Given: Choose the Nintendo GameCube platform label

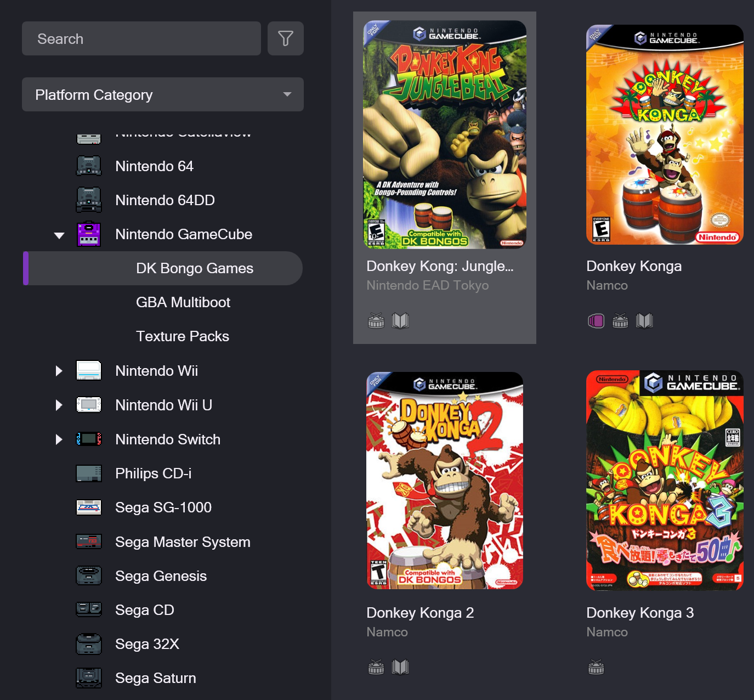Looking at the screenshot, I should coord(184,234).
